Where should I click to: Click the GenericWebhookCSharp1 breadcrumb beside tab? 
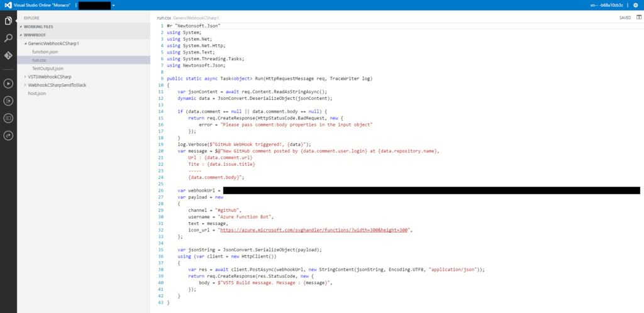pos(196,18)
